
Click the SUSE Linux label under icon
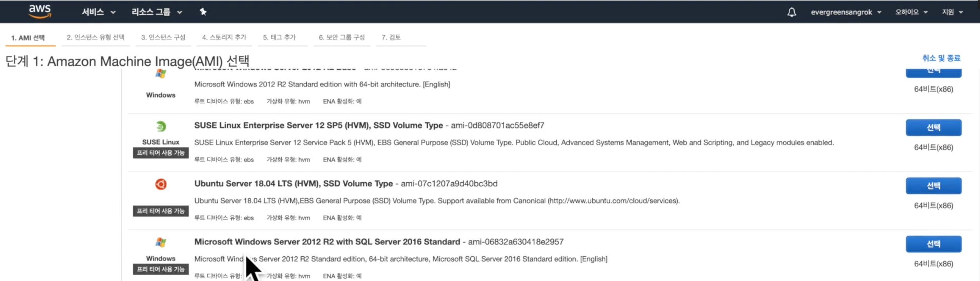coord(161,142)
